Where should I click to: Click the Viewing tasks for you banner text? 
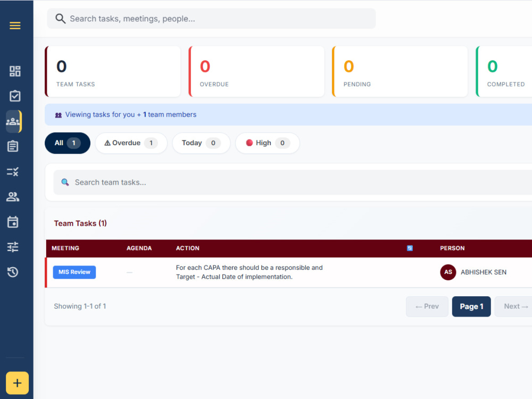point(131,115)
